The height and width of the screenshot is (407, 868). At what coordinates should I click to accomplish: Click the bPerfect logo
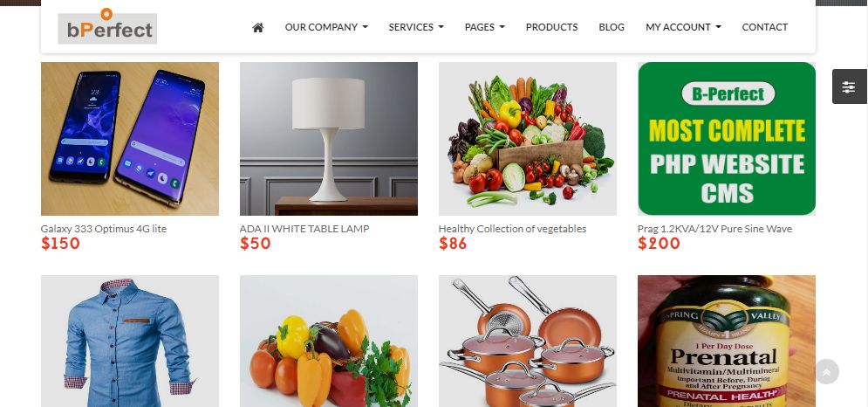tap(107, 26)
